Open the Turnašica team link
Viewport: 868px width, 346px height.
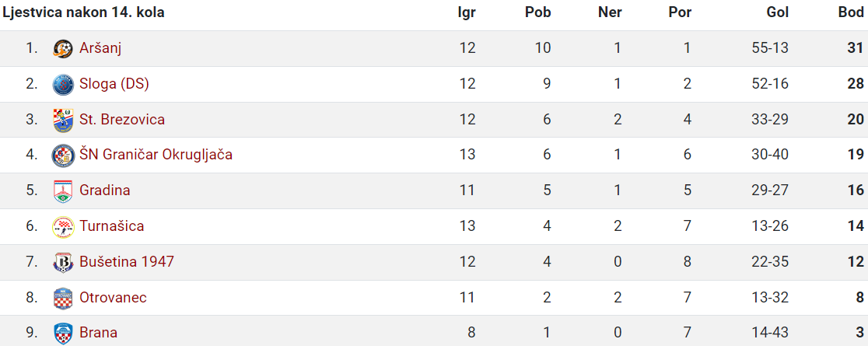tap(111, 225)
